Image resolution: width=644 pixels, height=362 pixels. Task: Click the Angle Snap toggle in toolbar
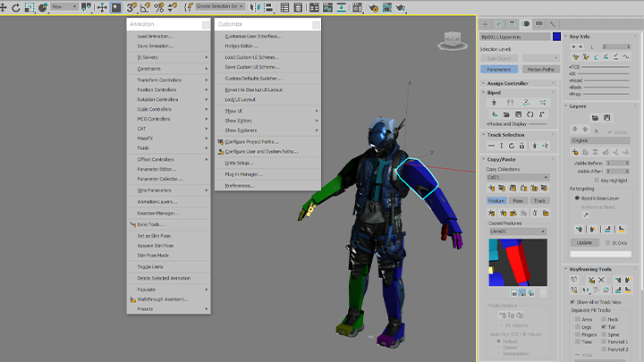coord(145,7)
